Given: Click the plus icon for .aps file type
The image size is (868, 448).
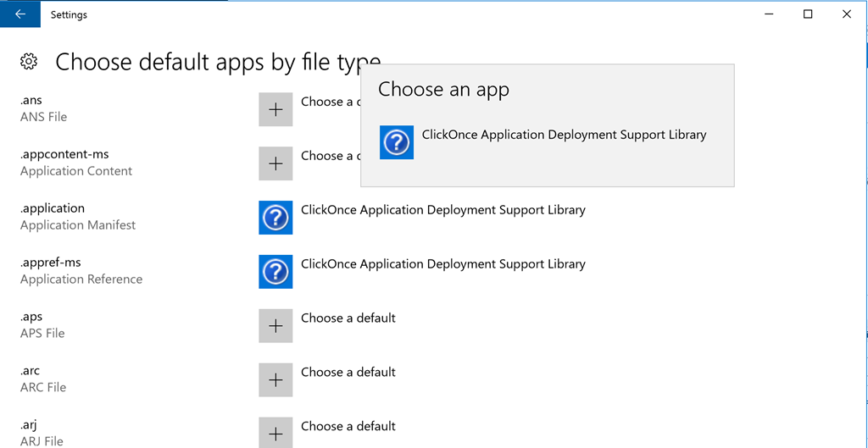Looking at the screenshot, I should 275,326.
